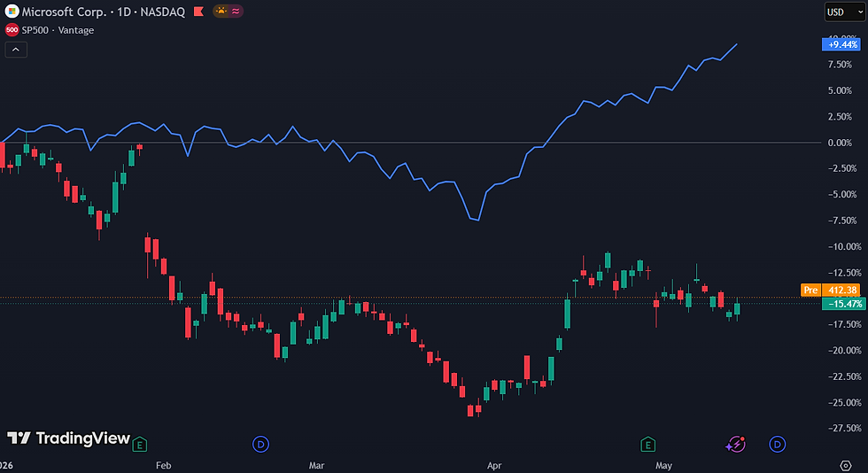Image resolution: width=868 pixels, height=473 pixels.
Task: Click the 2.50% scale label
Action: tap(840, 117)
